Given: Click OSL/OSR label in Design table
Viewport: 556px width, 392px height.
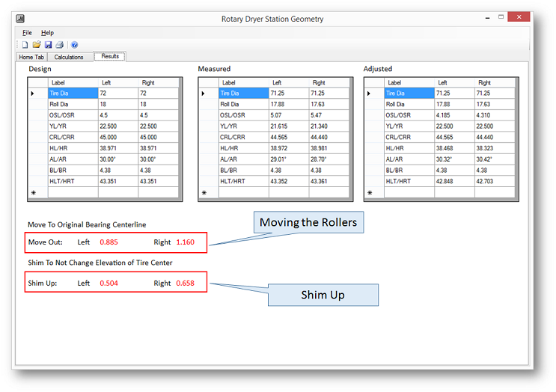Looking at the screenshot, I should (73, 115).
